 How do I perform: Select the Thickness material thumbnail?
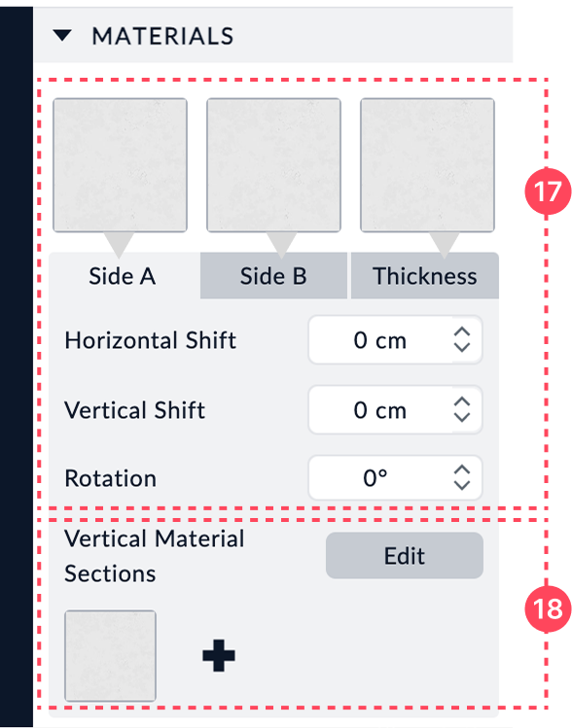coord(427,165)
